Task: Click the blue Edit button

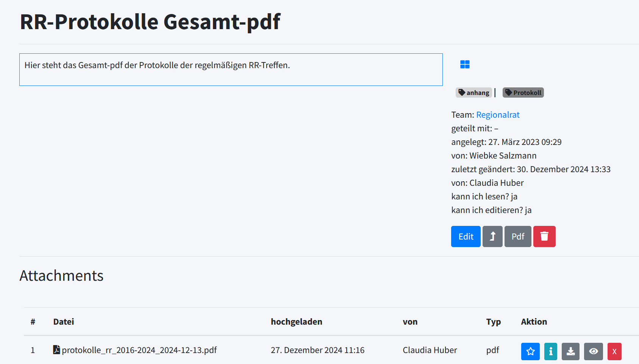Action: point(466,236)
